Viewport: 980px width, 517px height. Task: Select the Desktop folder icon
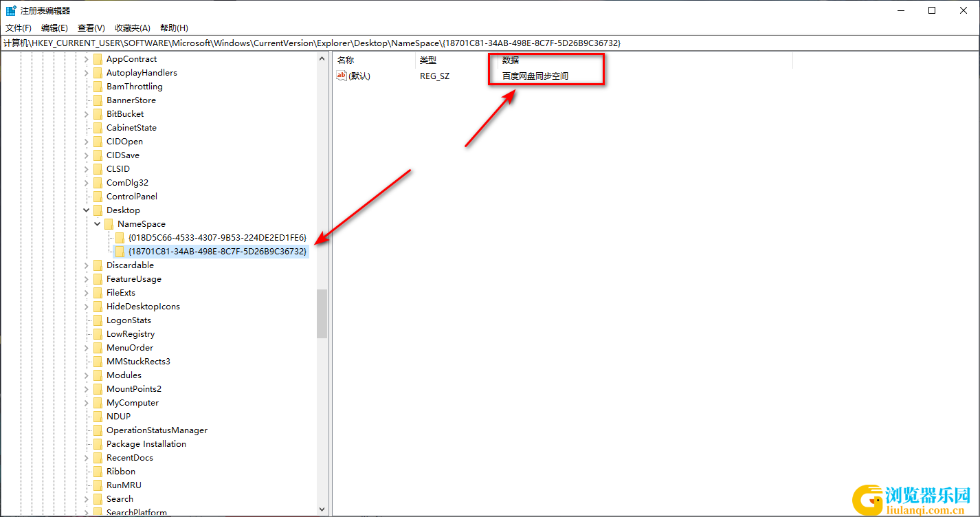coord(98,210)
